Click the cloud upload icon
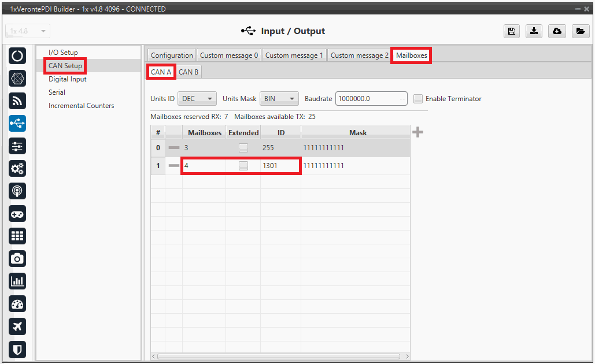The image size is (595, 364). tap(556, 31)
